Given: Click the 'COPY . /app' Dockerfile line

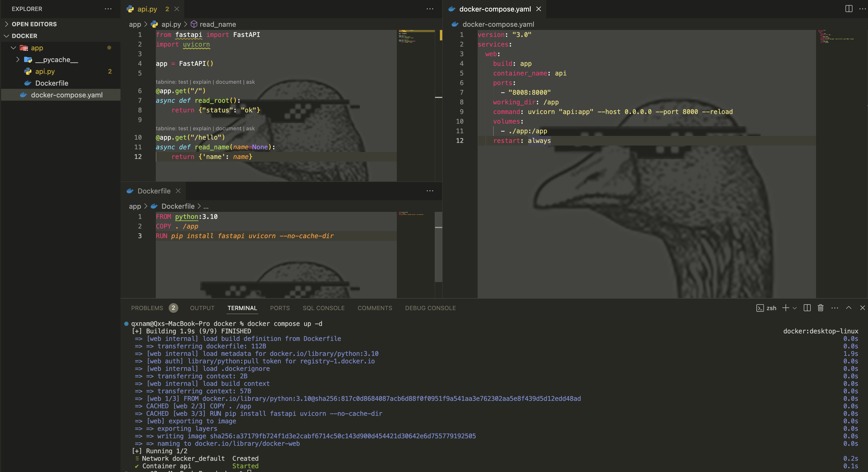Looking at the screenshot, I should tap(177, 226).
